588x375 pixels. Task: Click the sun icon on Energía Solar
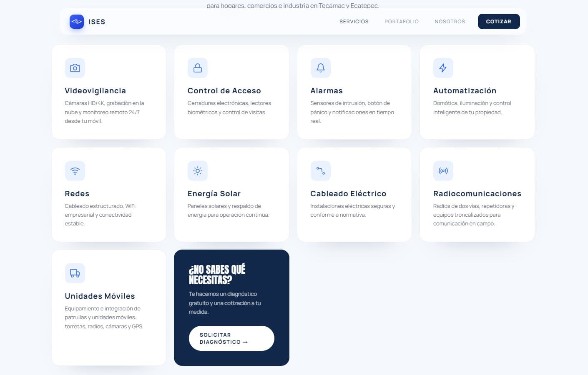198,171
